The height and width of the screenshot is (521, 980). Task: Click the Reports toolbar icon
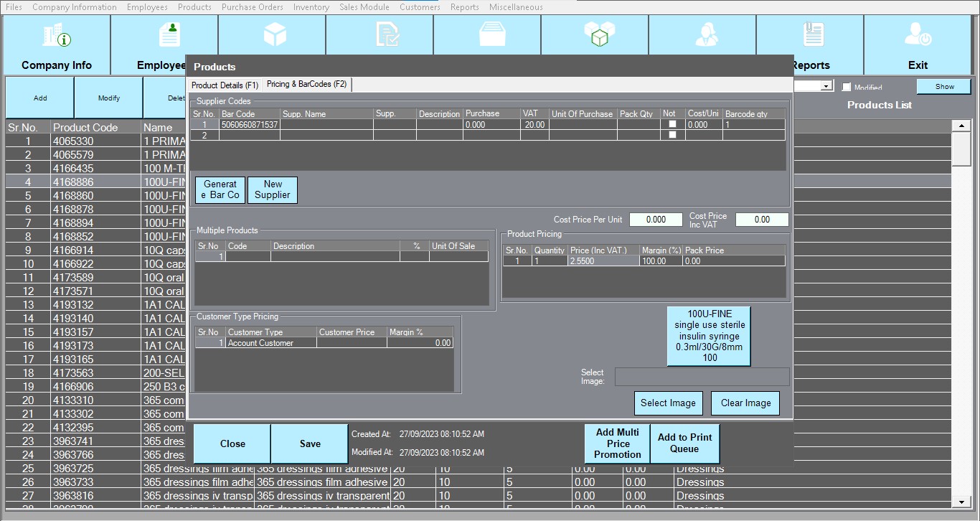[x=814, y=35]
